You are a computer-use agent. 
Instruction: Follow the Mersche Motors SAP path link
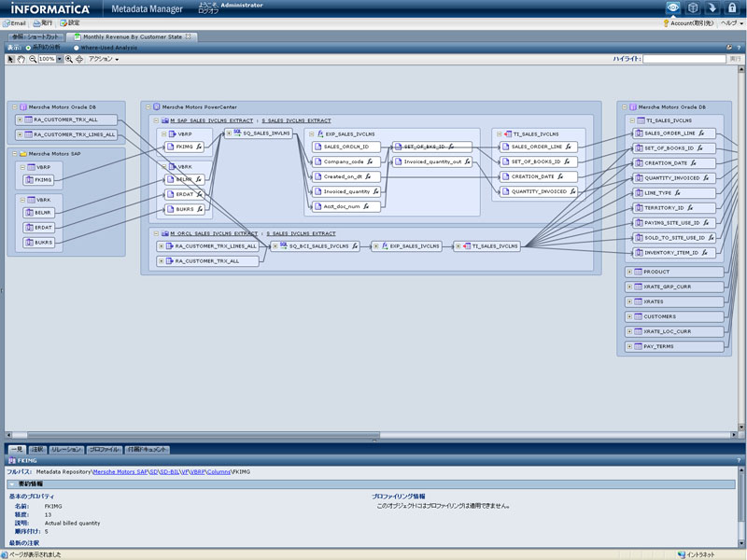120,472
